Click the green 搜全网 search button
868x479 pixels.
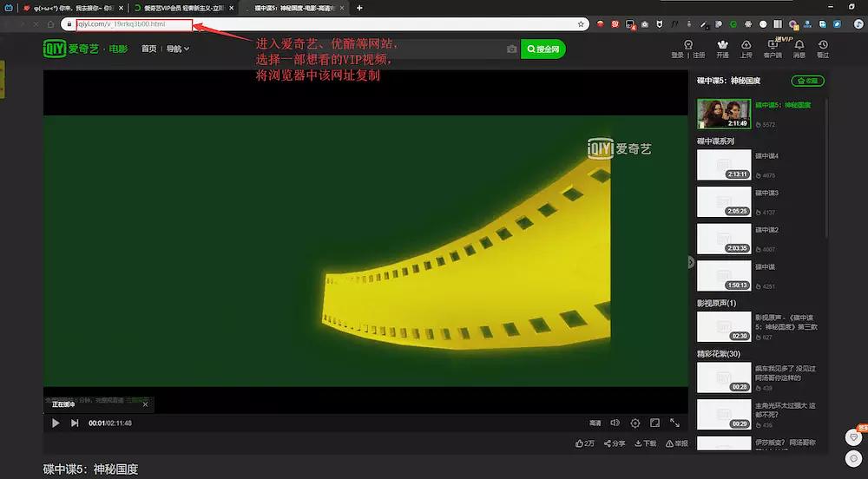click(x=543, y=49)
